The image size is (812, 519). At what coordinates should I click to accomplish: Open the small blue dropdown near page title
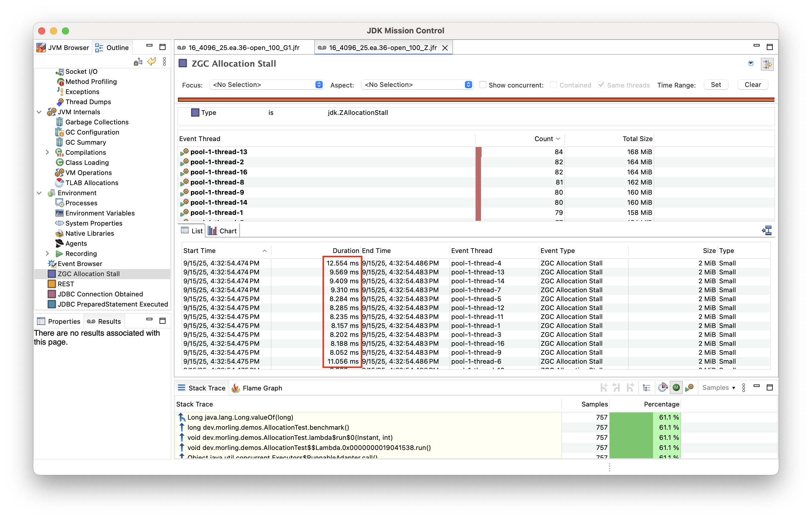[751, 63]
